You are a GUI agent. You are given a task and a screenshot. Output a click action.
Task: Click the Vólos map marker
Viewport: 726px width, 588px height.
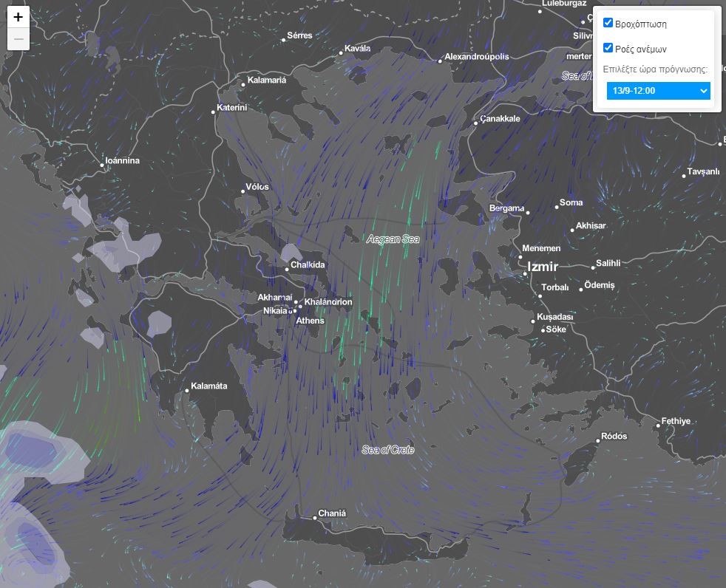(x=242, y=191)
